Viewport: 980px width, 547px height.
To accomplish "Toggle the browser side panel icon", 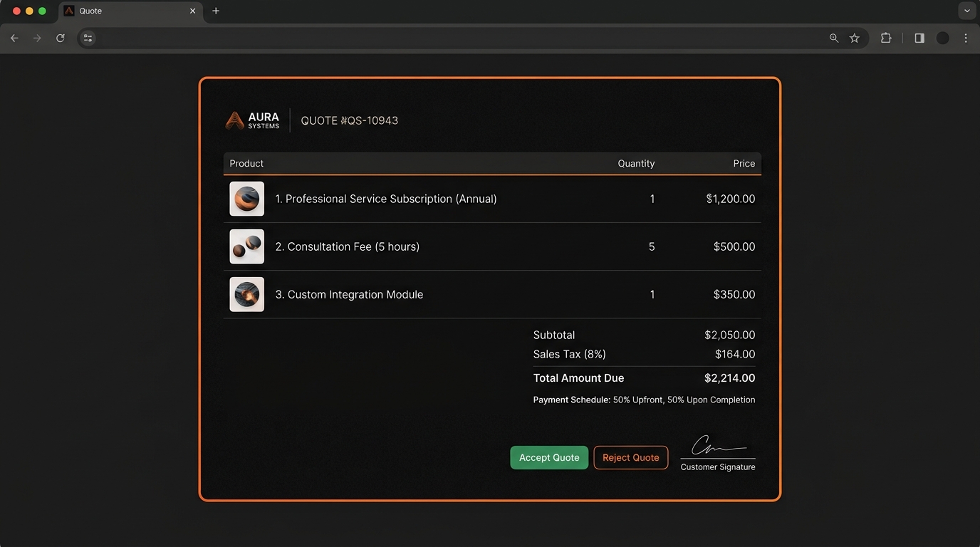I will [x=919, y=38].
